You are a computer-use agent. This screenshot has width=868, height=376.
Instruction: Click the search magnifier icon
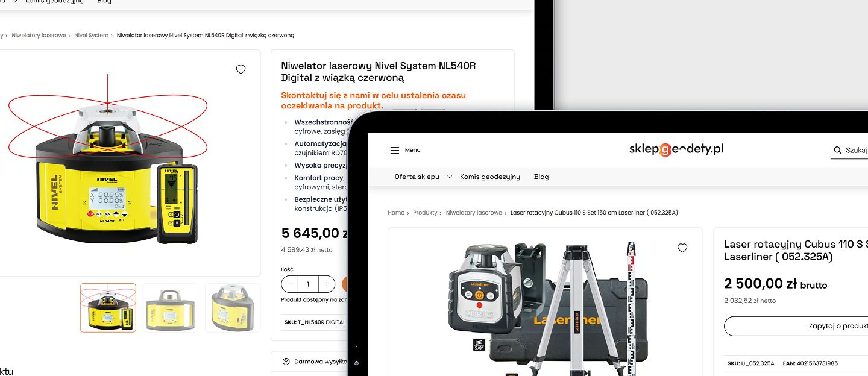(x=837, y=150)
